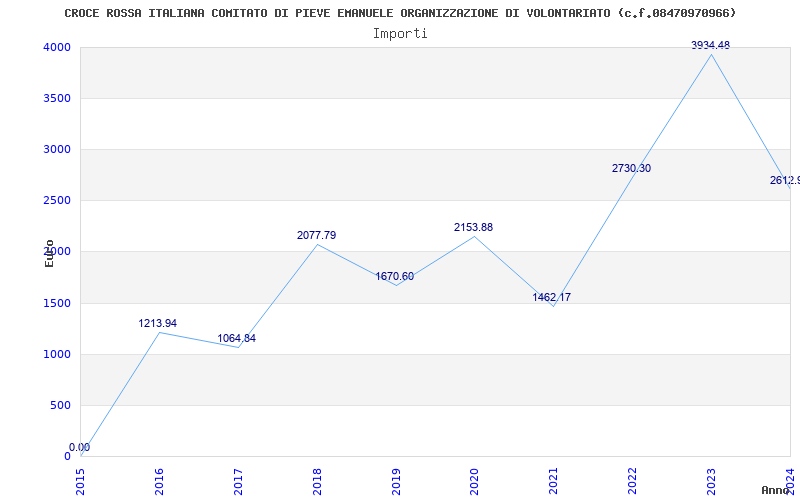The height and width of the screenshot is (500, 800).
Task: Click the y-axis value 1000
Action: tap(57, 355)
